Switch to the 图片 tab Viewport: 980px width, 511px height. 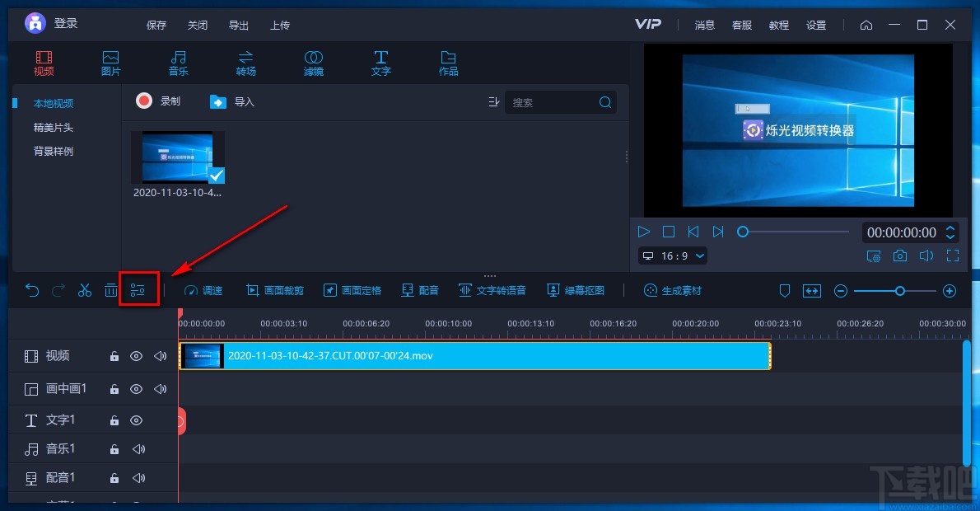[110, 63]
